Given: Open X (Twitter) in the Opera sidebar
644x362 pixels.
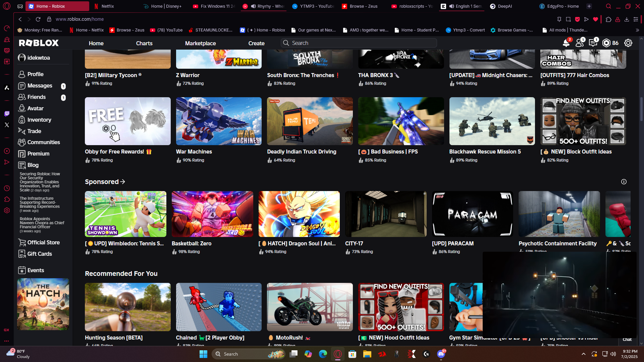Looking at the screenshot, I should 7,125.
